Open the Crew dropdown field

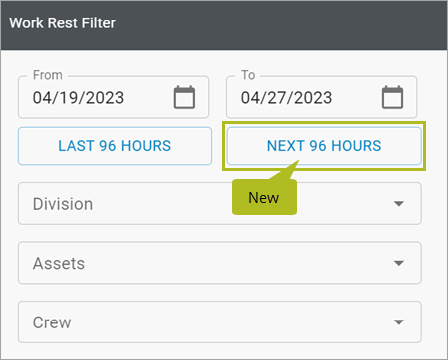pyautogui.click(x=220, y=322)
